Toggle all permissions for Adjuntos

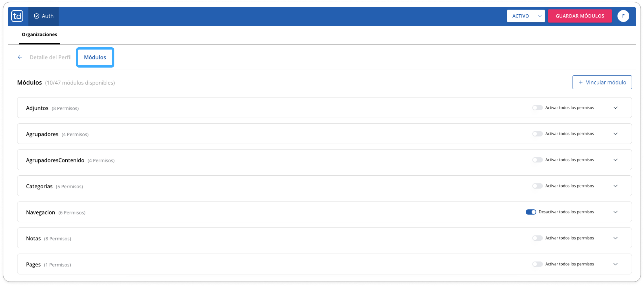coord(537,108)
